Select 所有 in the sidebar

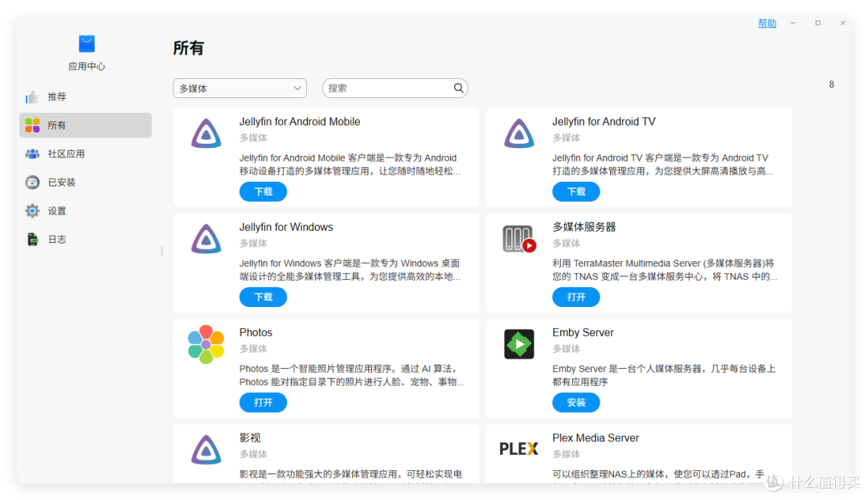click(85, 125)
